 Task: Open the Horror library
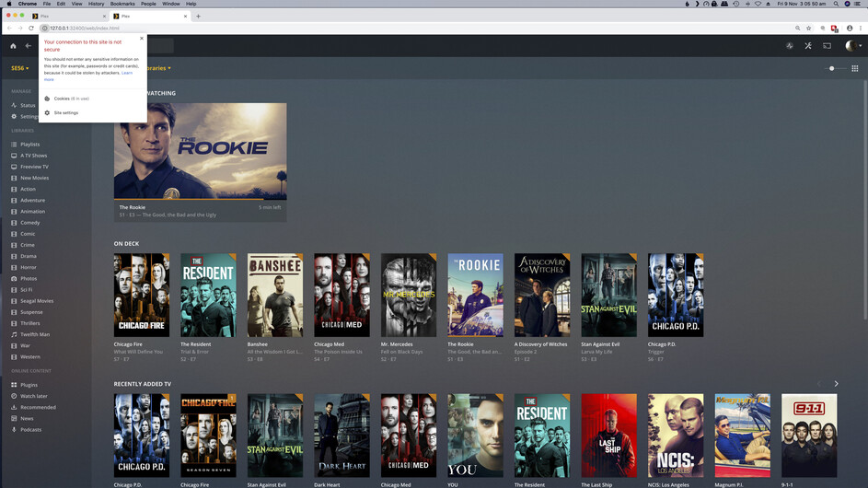coord(29,268)
